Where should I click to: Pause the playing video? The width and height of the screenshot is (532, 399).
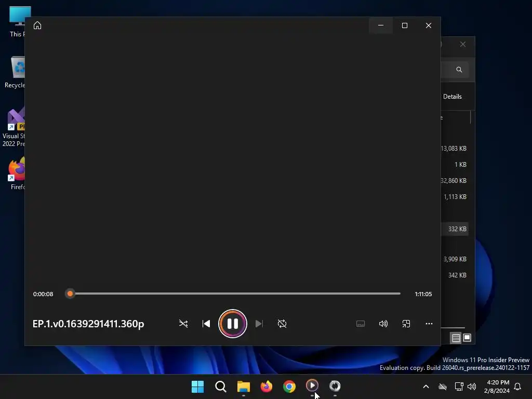(x=232, y=324)
